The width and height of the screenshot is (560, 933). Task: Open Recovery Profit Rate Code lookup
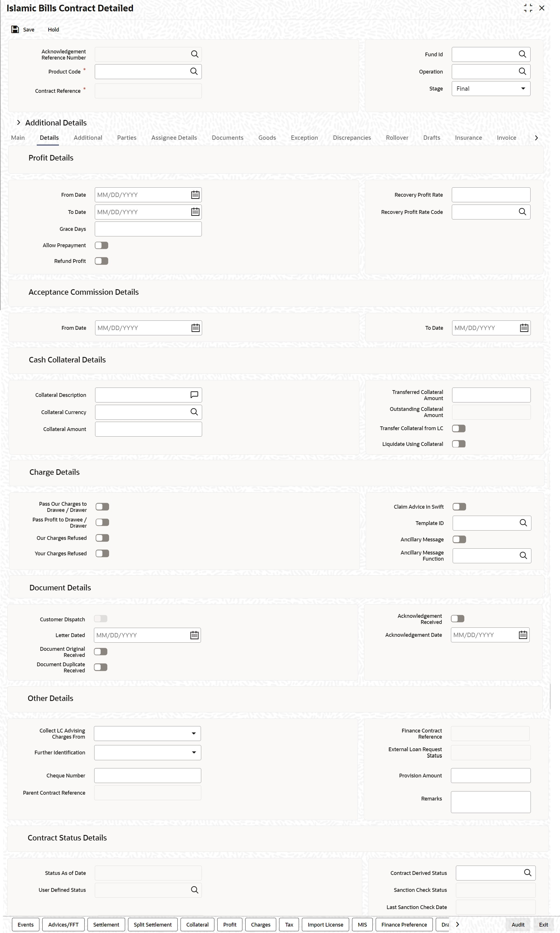pos(522,212)
